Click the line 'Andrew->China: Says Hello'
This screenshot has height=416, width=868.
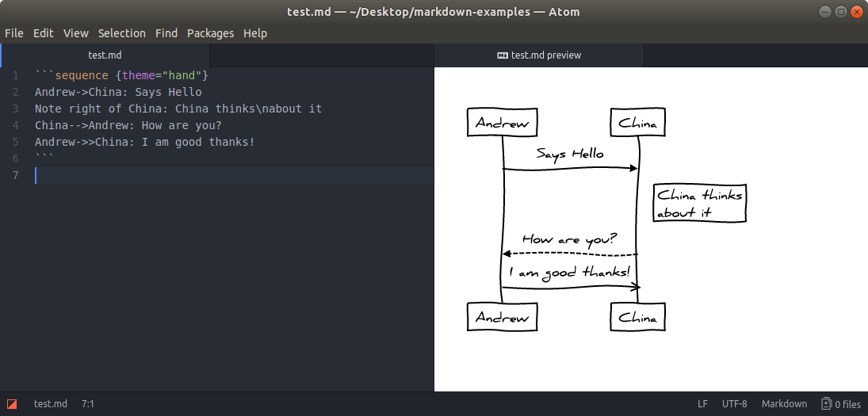coord(118,92)
